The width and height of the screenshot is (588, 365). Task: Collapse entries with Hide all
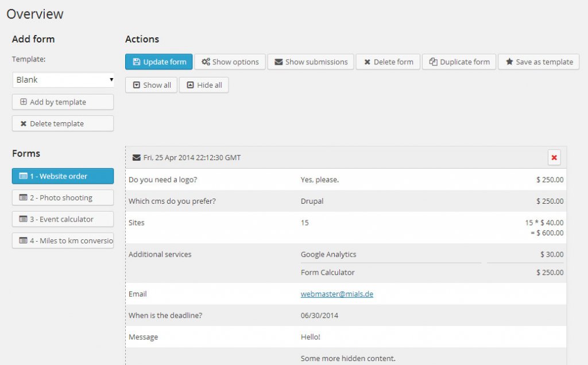(204, 85)
